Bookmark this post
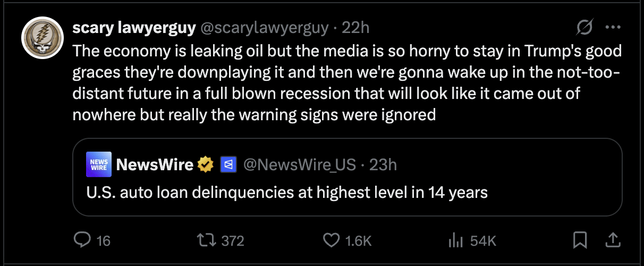 pos(580,241)
